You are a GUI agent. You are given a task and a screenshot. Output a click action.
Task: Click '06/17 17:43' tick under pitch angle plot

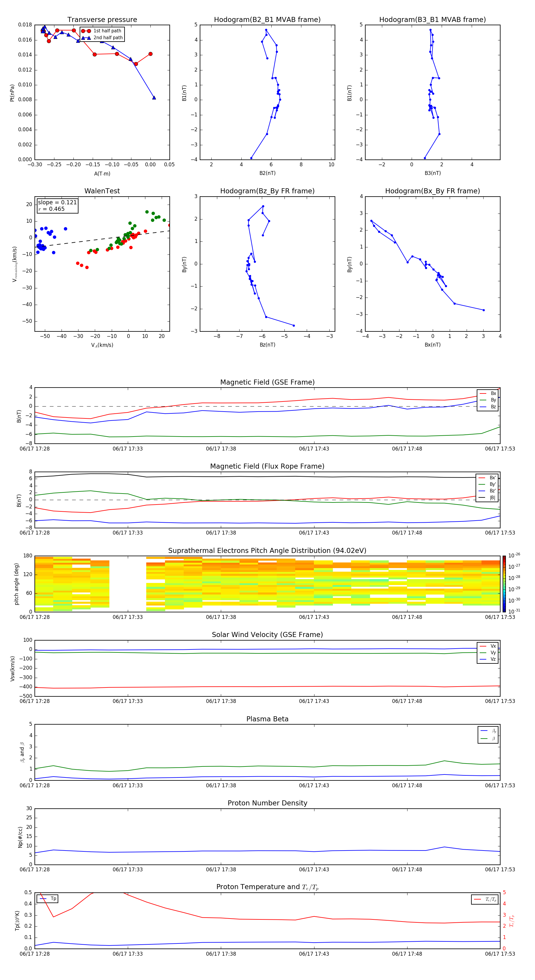(x=314, y=617)
